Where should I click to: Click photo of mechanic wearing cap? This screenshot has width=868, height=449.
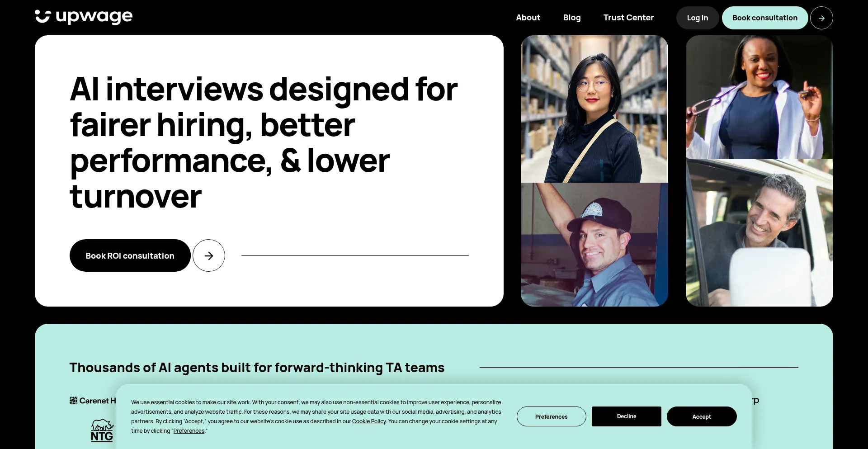click(x=594, y=245)
